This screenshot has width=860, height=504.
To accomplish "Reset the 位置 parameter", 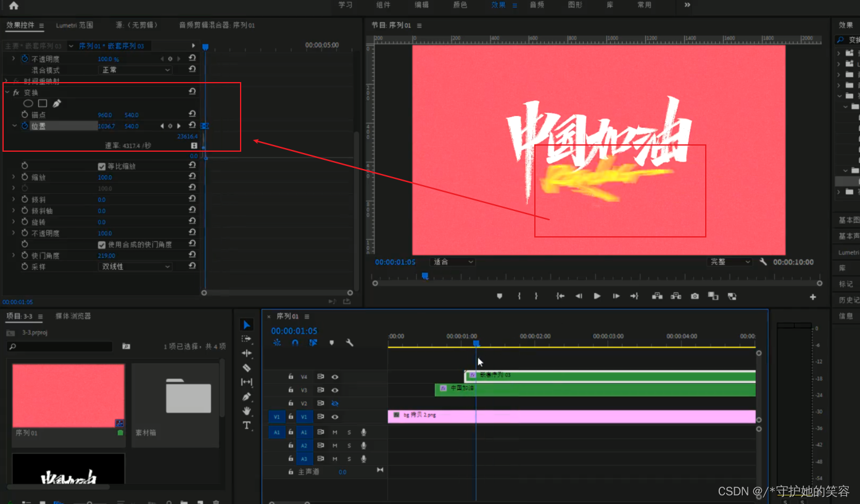I will [x=192, y=125].
